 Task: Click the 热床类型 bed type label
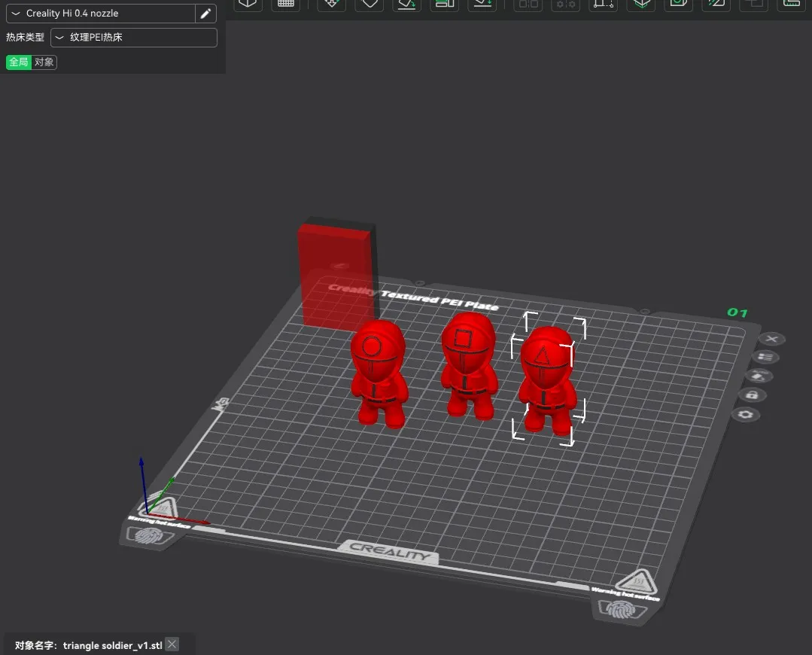tap(25, 38)
